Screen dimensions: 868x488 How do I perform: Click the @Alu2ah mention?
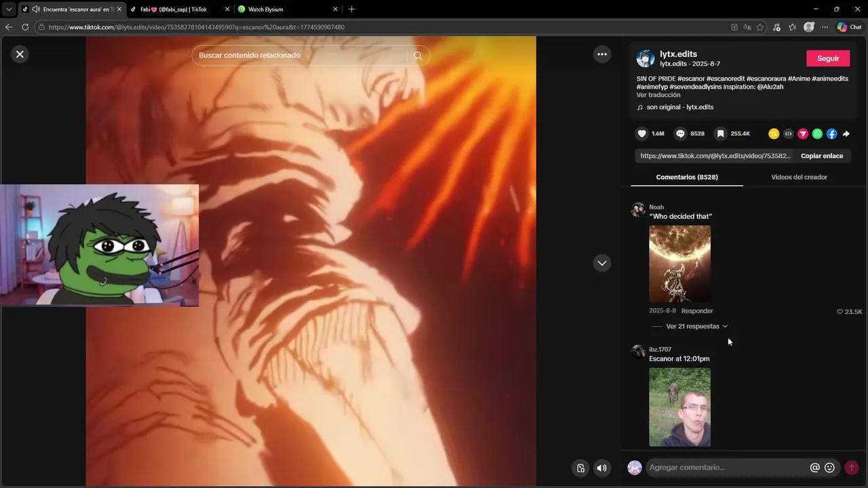(770, 87)
